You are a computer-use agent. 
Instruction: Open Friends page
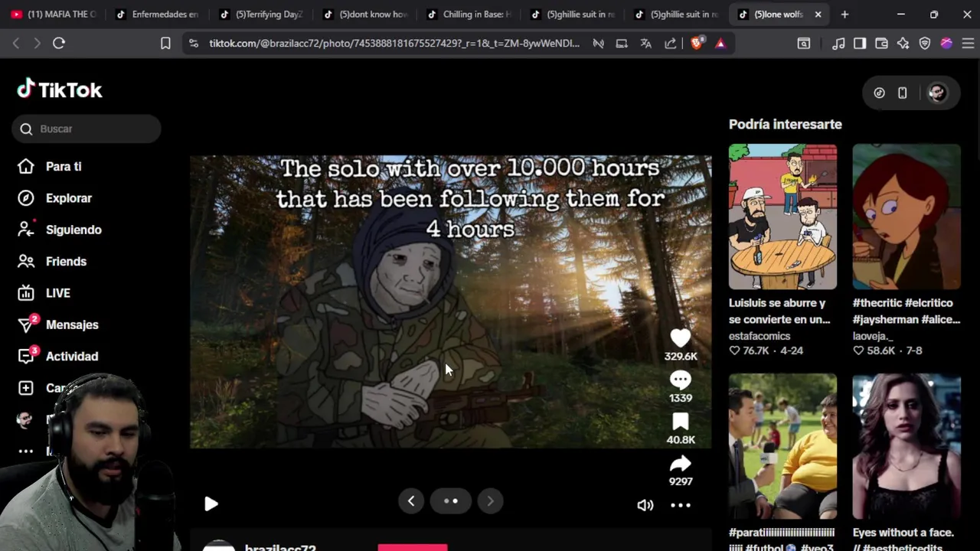pyautogui.click(x=66, y=261)
